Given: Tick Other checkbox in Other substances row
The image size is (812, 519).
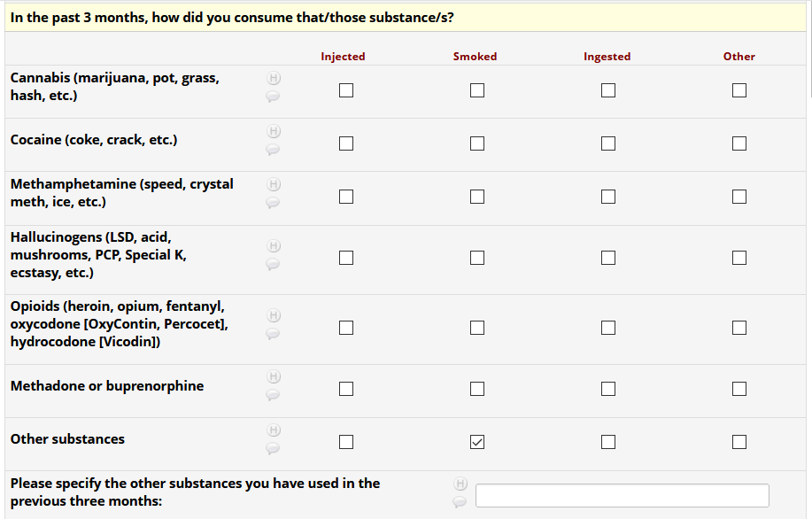Looking at the screenshot, I should (739, 442).
